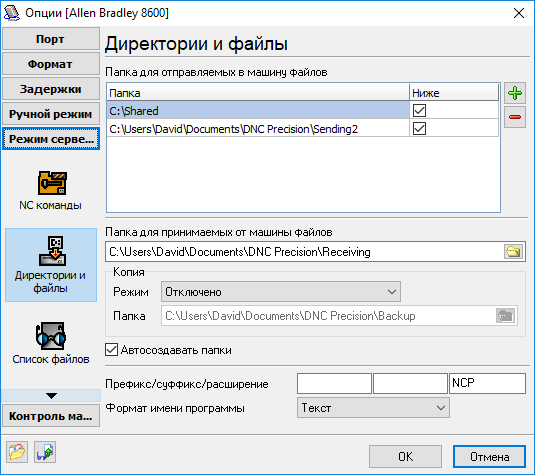Toggle Ниже checkbox for Sending2 folder

[419, 129]
